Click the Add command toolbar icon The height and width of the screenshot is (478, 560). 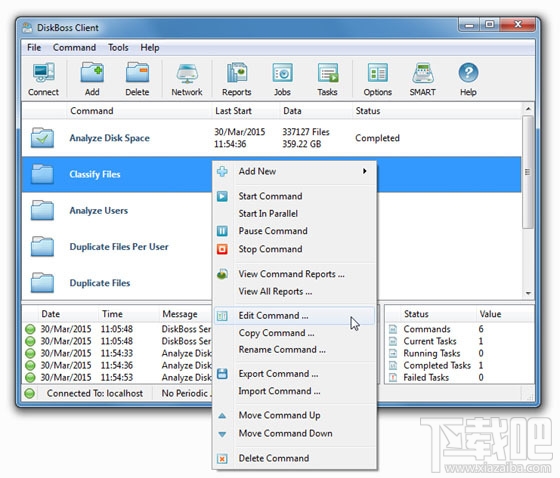coord(92,79)
